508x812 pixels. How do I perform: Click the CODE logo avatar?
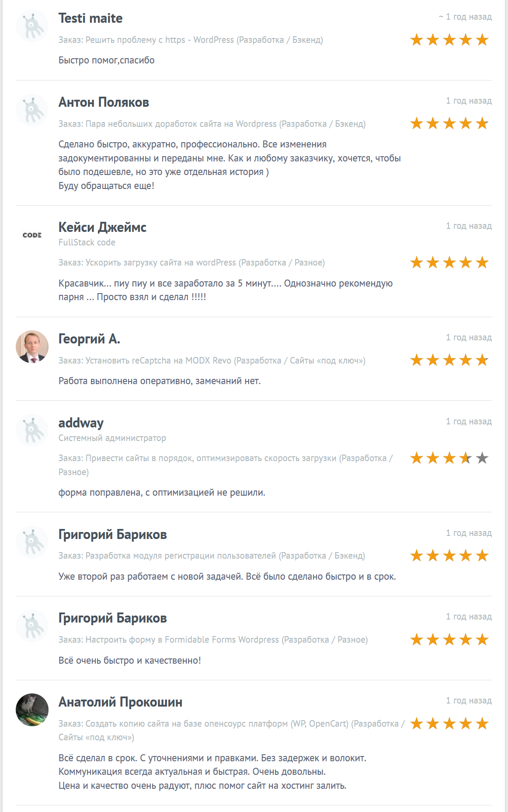[x=32, y=235]
